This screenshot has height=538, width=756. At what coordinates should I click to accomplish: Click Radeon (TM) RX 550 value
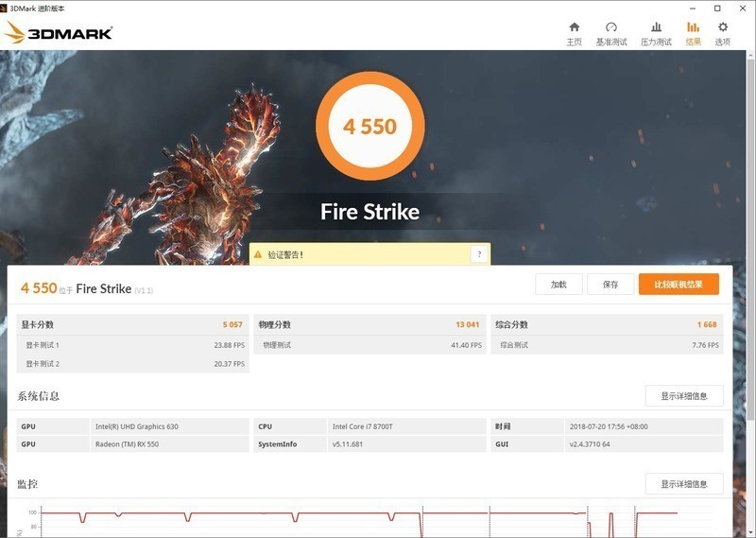(x=127, y=444)
